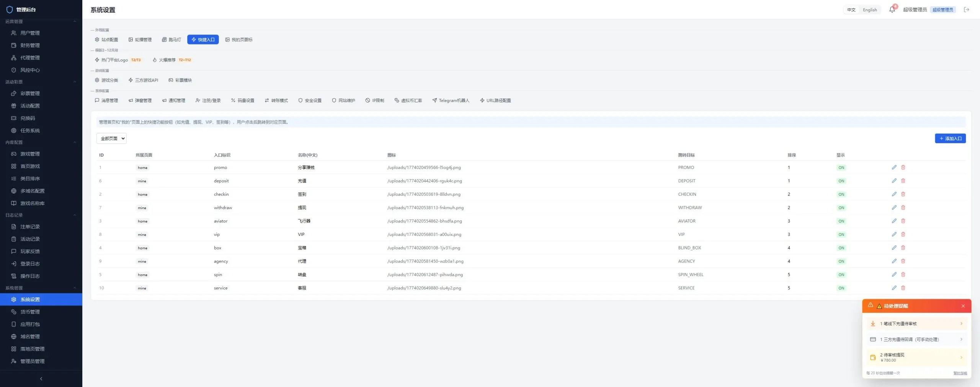
Task: Delete the agency row entry
Action: pos(903,261)
